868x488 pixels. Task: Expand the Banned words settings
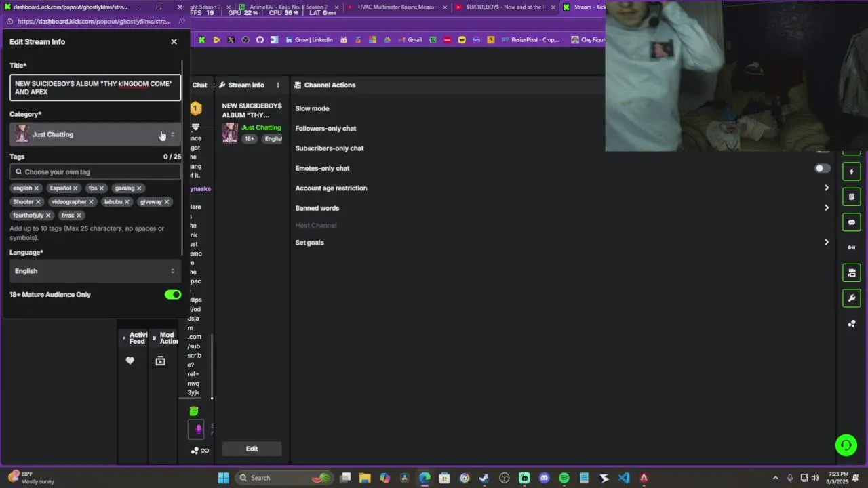click(826, 208)
